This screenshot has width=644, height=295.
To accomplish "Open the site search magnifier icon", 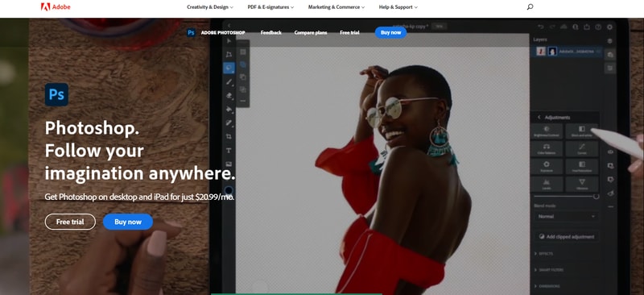I will point(530,7).
